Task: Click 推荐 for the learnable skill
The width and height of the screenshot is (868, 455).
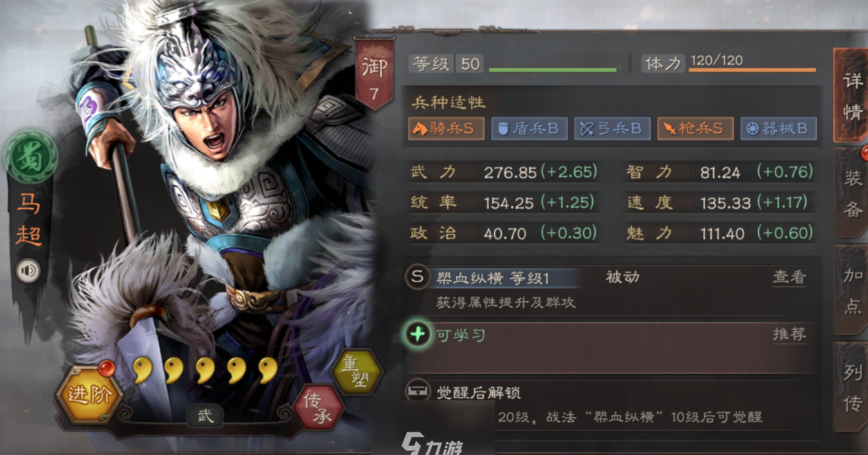Action: pyautogui.click(x=789, y=335)
